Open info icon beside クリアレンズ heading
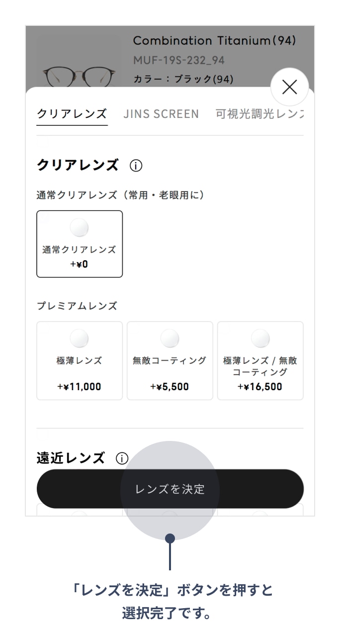Screen dimensions: 340x644 coord(136,166)
